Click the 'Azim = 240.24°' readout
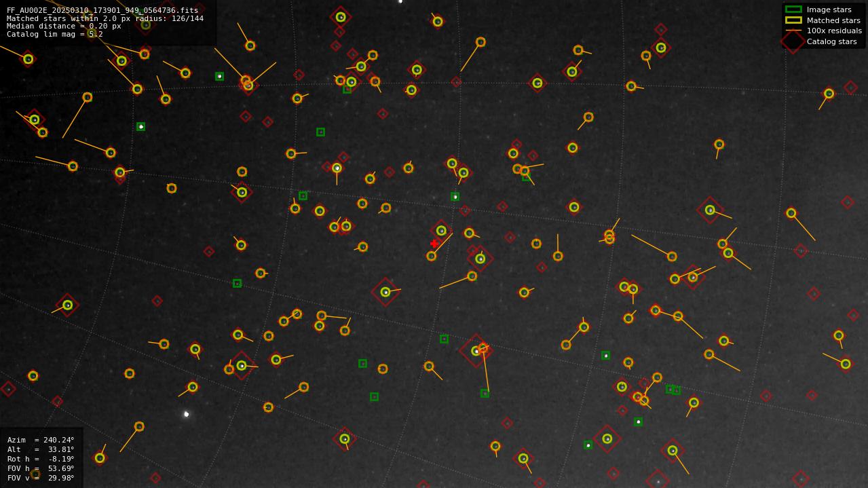This screenshot has width=868, height=488. [41, 440]
